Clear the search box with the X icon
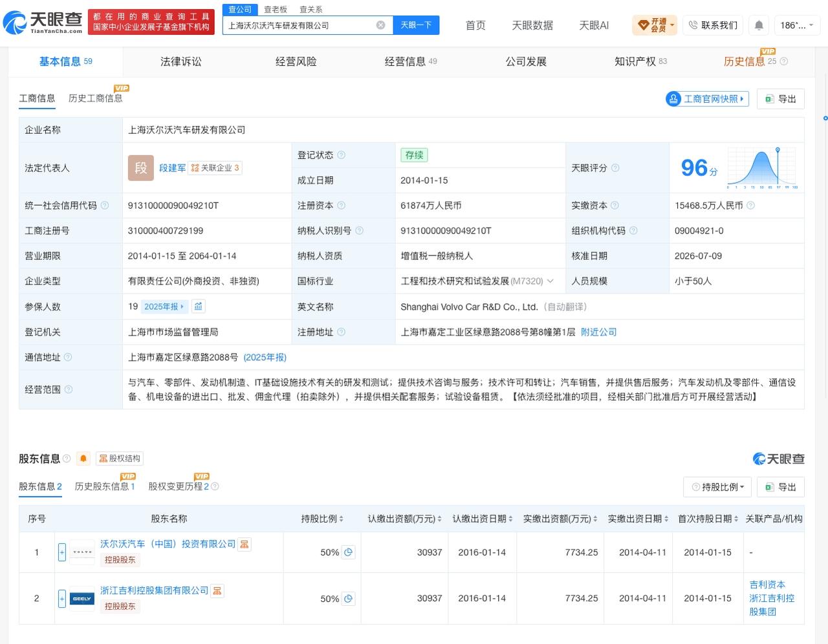 [x=380, y=25]
